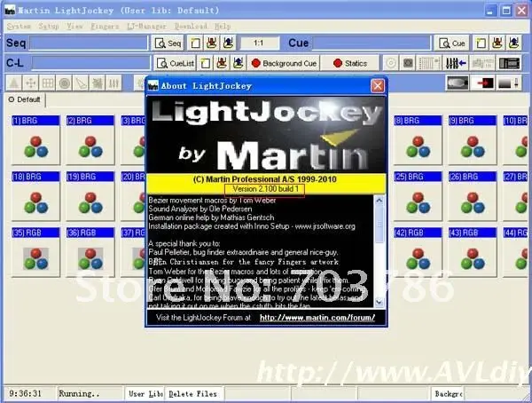Select fixture (36) RGB
The height and width of the screenshot is (403, 532).
pyautogui.click(x=90, y=252)
